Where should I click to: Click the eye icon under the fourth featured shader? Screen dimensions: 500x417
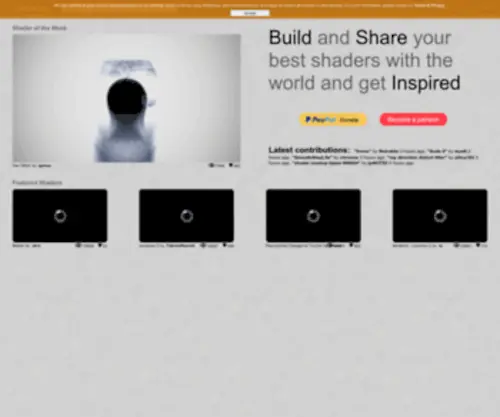click(456, 245)
